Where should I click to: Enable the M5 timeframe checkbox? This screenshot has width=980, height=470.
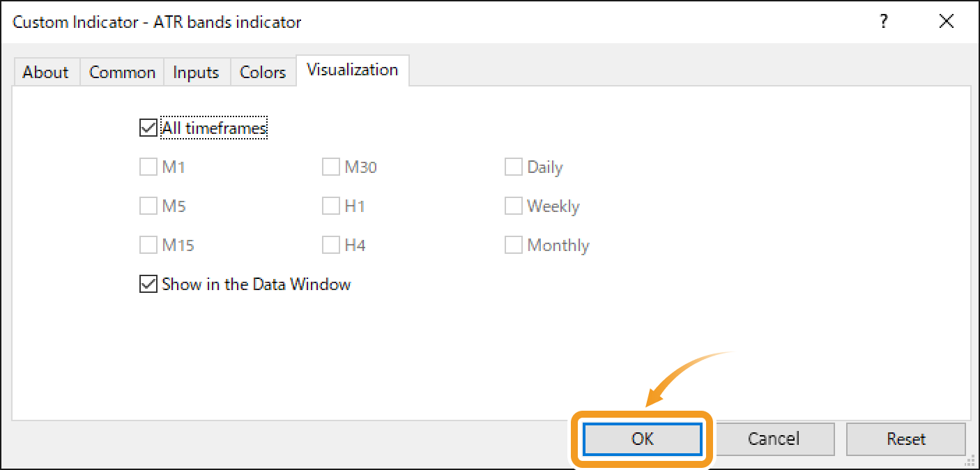tap(148, 206)
